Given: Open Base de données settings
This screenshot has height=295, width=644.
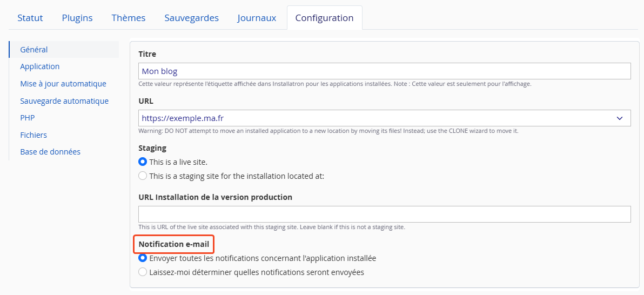Looking at the screenshot, I should (x=50, y=152).
